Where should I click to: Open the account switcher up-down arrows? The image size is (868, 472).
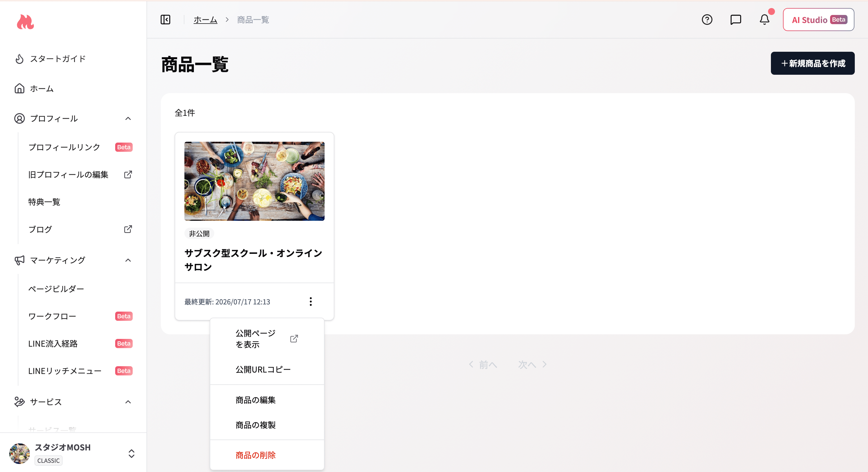(132, 453)
